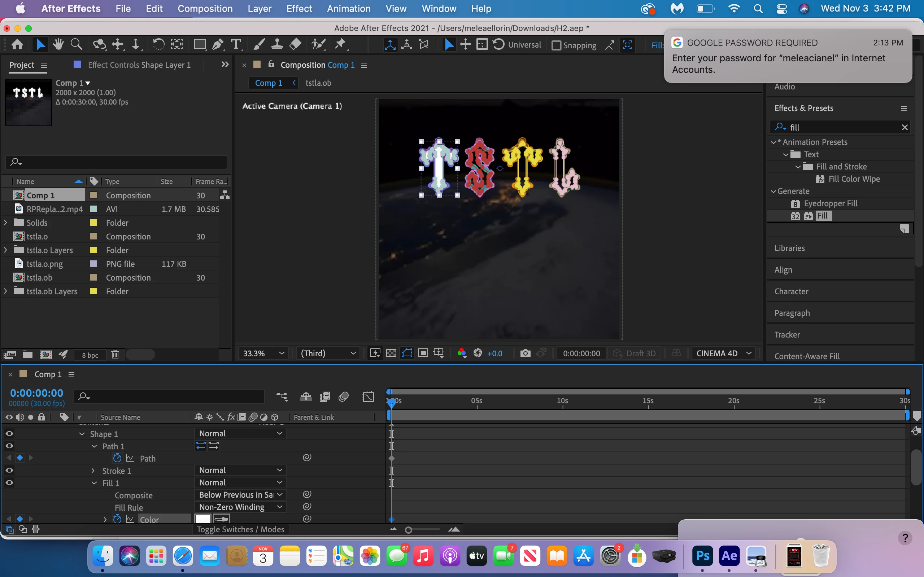Image resolution: width=924 pixels, height=577 pixels.
Task: Select the Pen tool in toolbar
Action: 218,45
